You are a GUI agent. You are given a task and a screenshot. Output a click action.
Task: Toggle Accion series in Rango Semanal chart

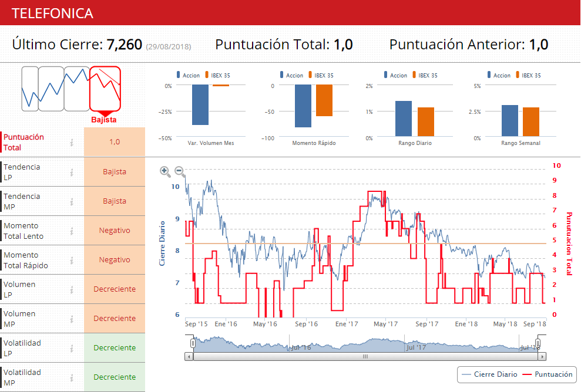click(x=499, y=75)
